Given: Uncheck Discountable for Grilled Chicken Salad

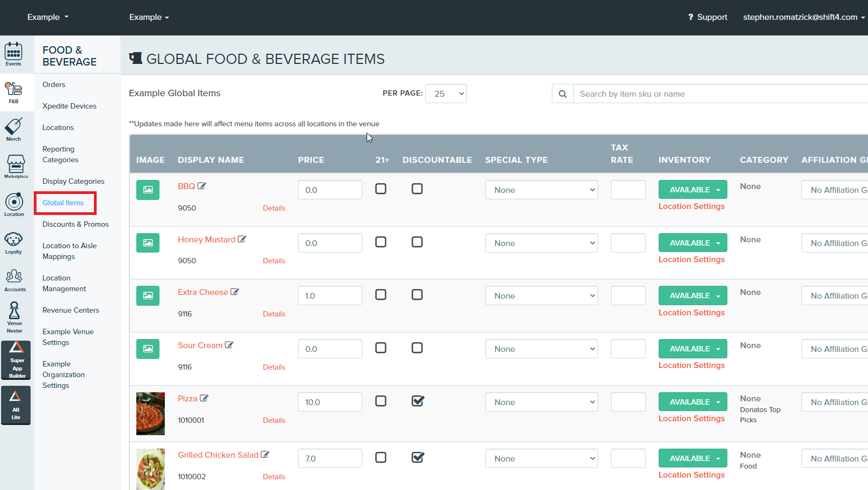Looking at the screenshot, I should [x=418, y=457].
